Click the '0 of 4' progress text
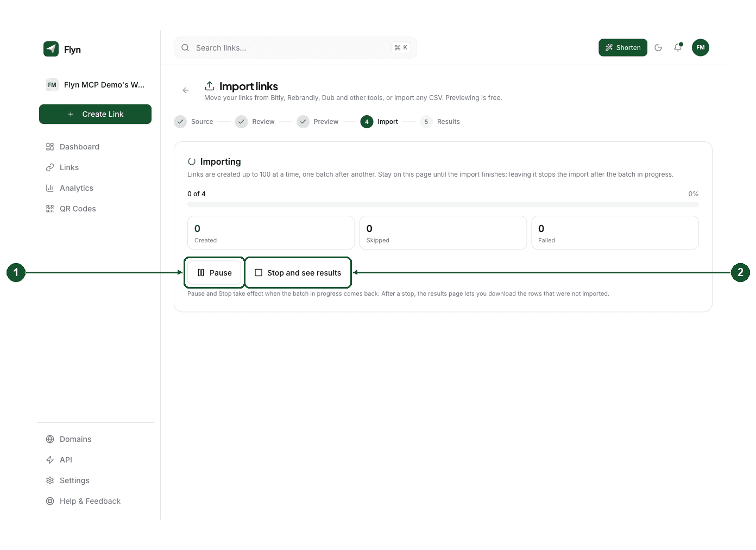 pyautogui.click(x=197, y=194)
